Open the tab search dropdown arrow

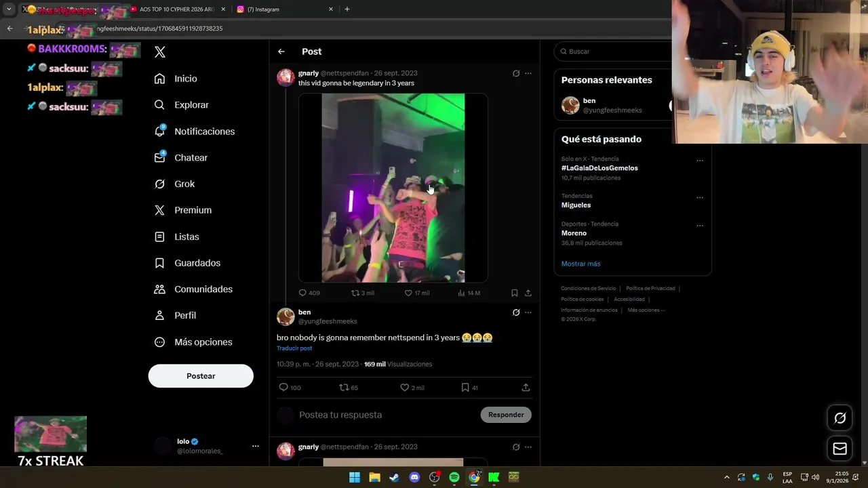(x=9, y=9)
